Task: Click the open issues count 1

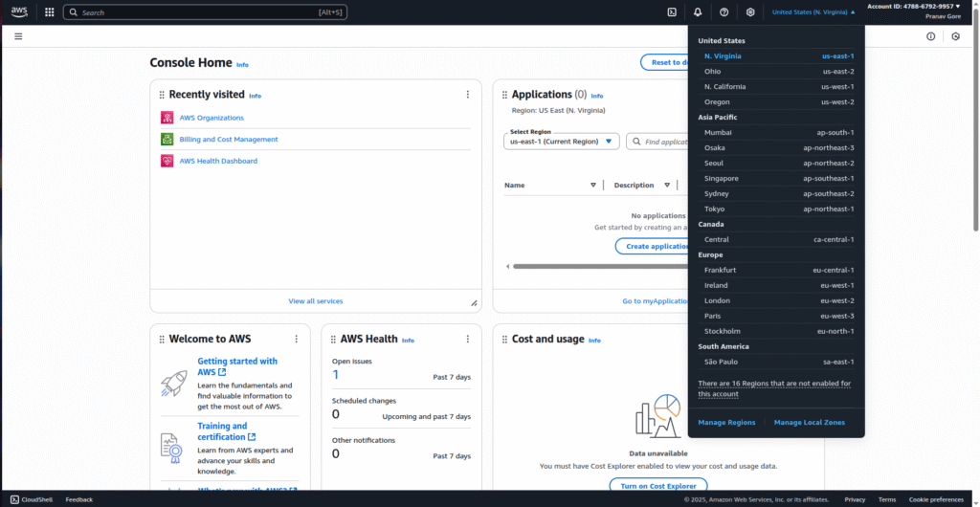Action: (x=336, y=375)
